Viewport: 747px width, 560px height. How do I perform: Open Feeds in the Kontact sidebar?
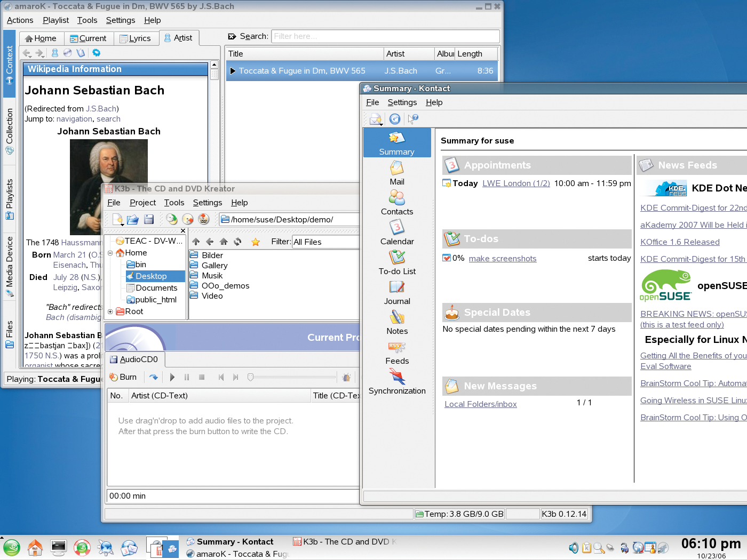[397, 353]
